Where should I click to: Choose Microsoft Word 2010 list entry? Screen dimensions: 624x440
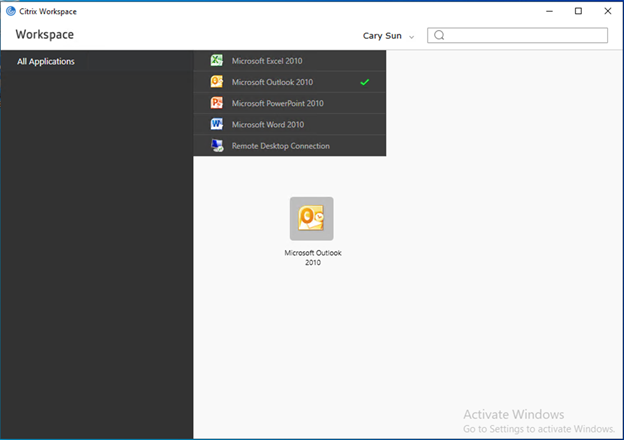coord(290,125)
